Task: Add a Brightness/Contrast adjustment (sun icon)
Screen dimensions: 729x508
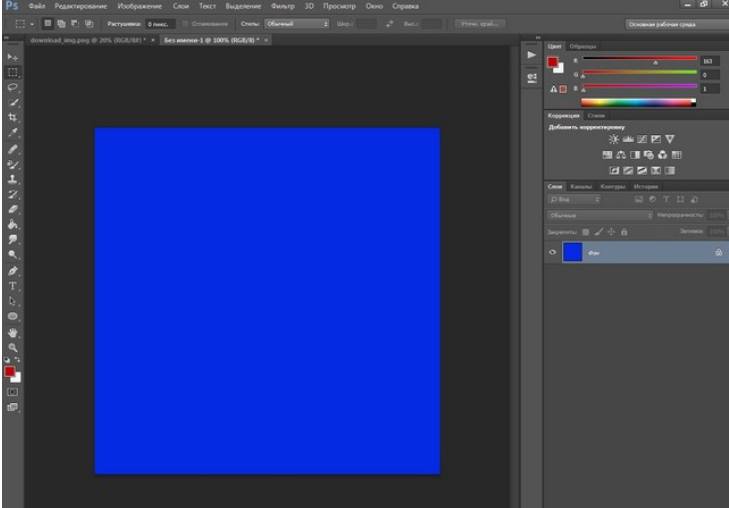Action: [x=614, y=139]
